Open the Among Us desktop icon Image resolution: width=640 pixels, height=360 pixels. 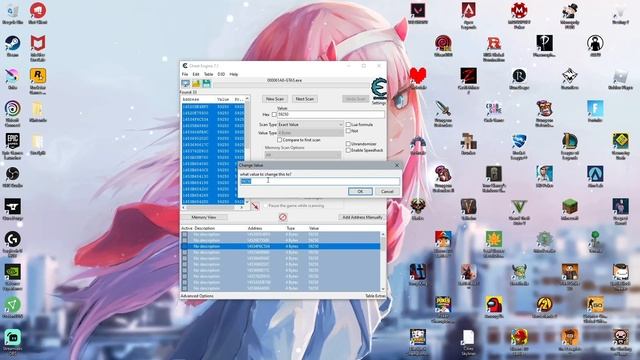pos(493,304)
